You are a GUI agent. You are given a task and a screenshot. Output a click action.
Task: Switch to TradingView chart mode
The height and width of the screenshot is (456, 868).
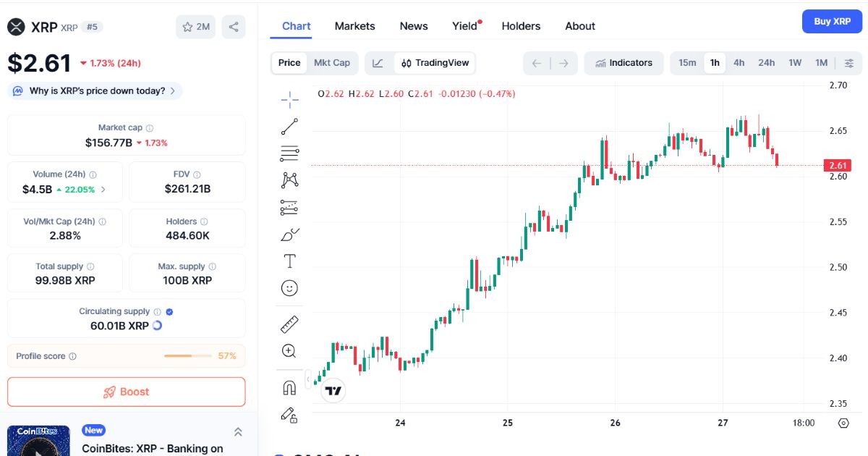click(435, 63)
